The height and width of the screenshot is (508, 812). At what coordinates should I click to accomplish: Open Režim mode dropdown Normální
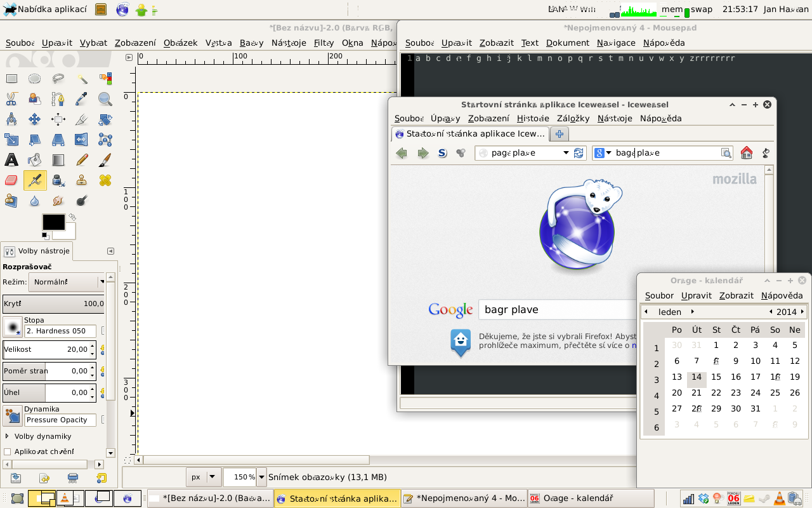[x=67, y=282]
